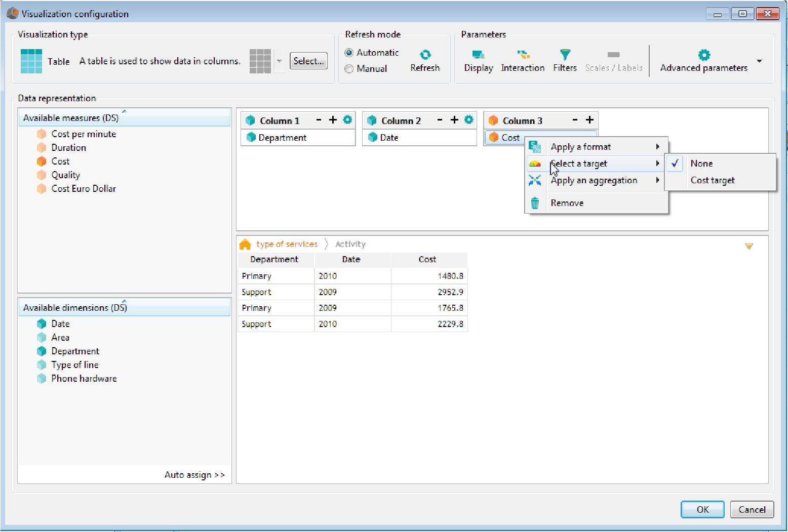Open the Select a target submenu
This screenshot has width=788, height=532.
(x=597, y=163)
